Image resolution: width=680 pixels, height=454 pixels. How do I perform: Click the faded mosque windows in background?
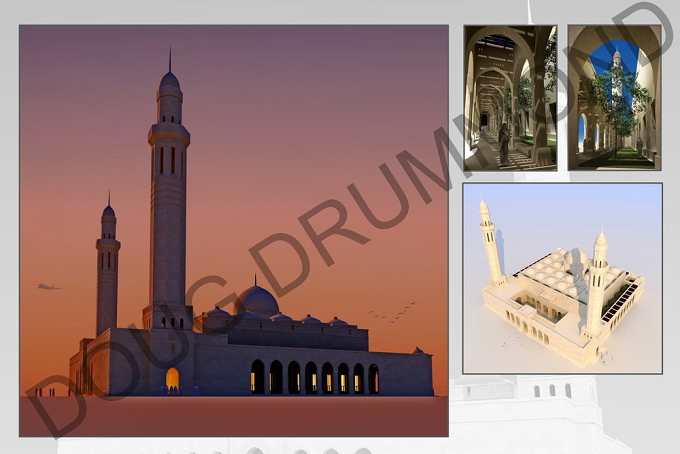552,391
